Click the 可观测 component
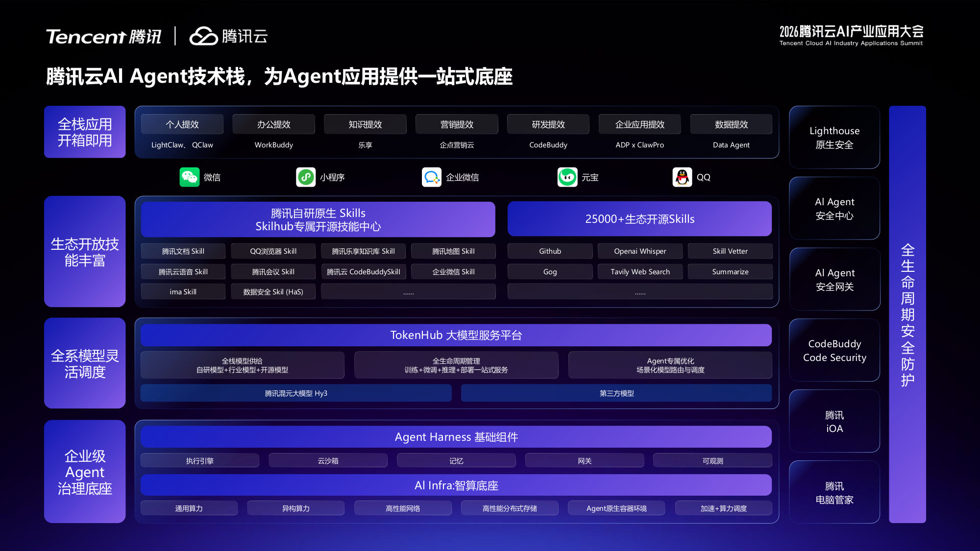This screenshot has width=980, height=551. (x=712, y=461)
